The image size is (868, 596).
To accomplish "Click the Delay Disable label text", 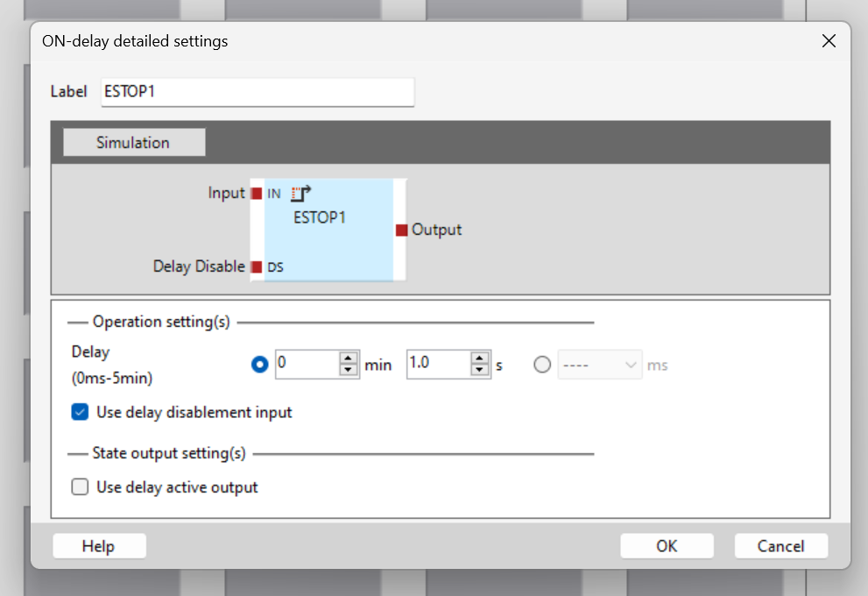I will [199, 266].
